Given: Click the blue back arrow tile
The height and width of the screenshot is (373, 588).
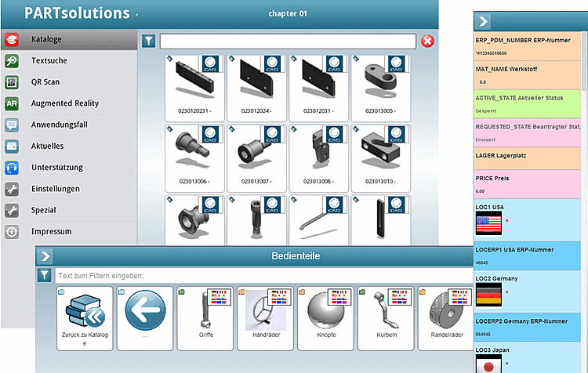Looking at the screenshot, I should (145, 319).
